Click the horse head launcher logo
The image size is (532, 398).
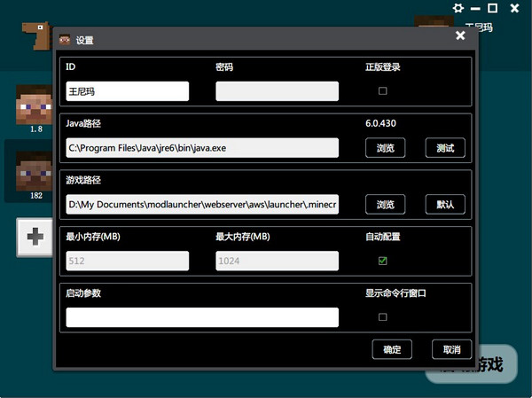[37, 35]
